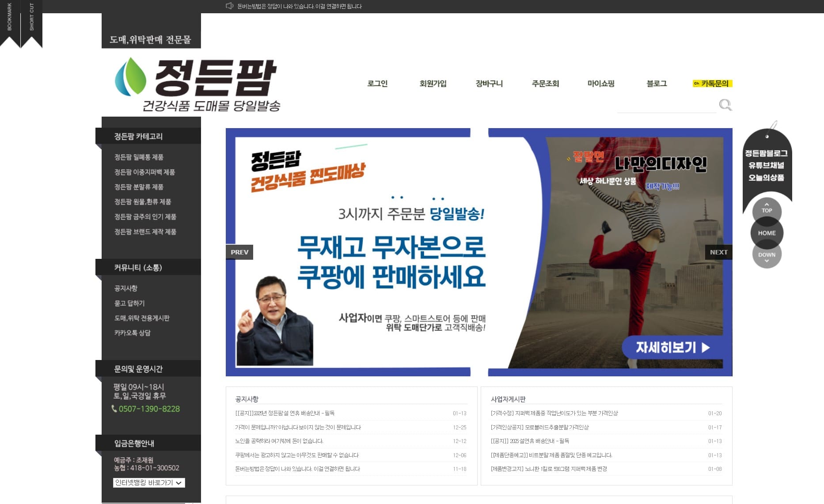824x504 pixels.
Task: Open 정든팜 금주의 인기 제품 category
Action: tap(145, 217)
